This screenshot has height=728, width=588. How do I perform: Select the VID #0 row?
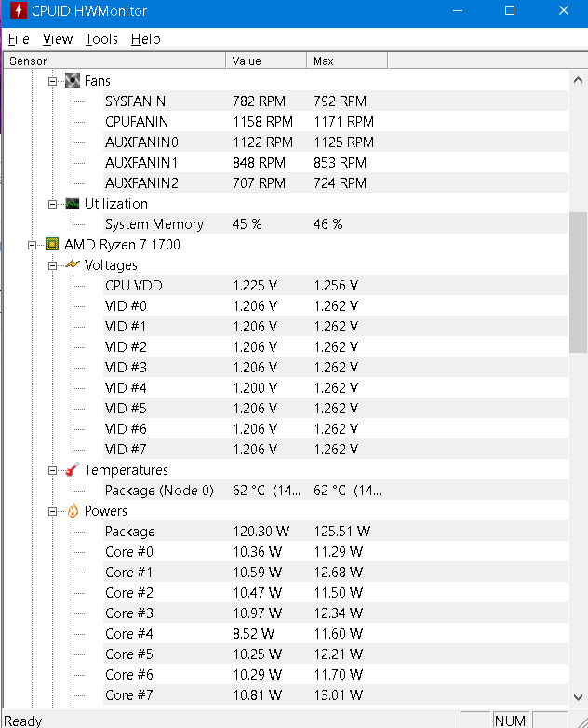point(336,305)
